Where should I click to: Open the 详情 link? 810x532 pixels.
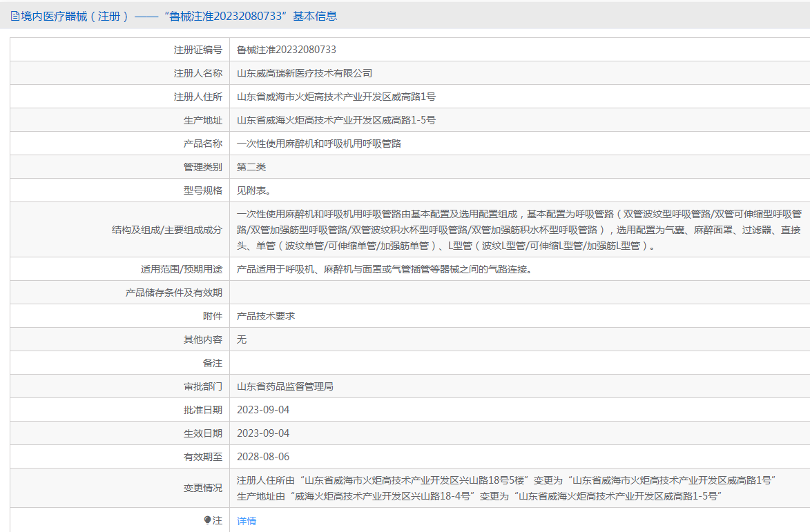pos(247,521)
